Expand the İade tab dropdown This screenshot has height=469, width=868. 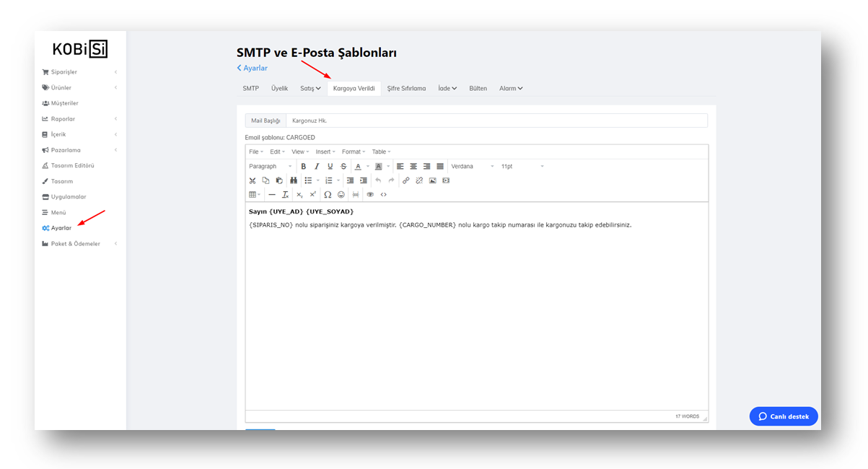[x=447, y=88]
